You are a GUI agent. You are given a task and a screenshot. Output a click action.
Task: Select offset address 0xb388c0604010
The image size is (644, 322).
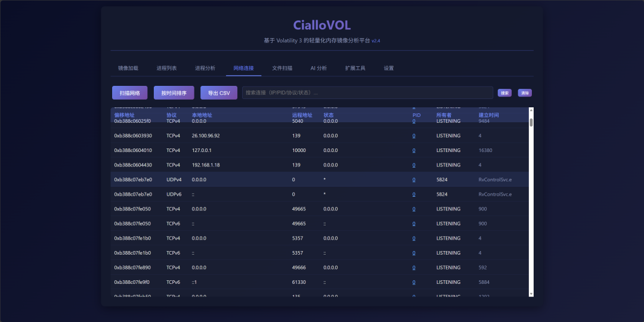(133, 150)
